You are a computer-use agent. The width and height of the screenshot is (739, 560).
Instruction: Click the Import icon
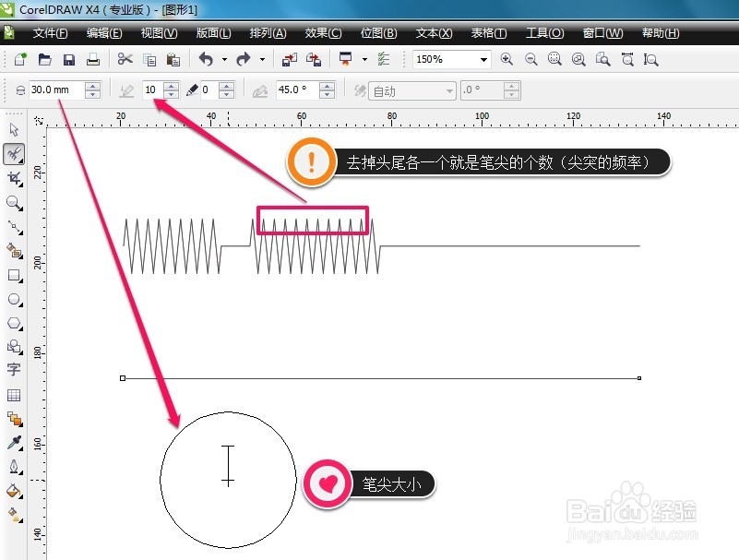290,59
